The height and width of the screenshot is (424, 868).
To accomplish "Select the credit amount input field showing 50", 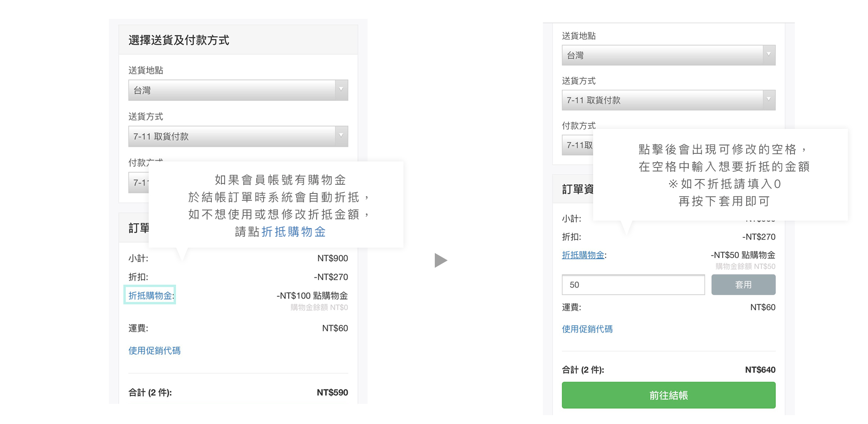I will pos(633,285).
